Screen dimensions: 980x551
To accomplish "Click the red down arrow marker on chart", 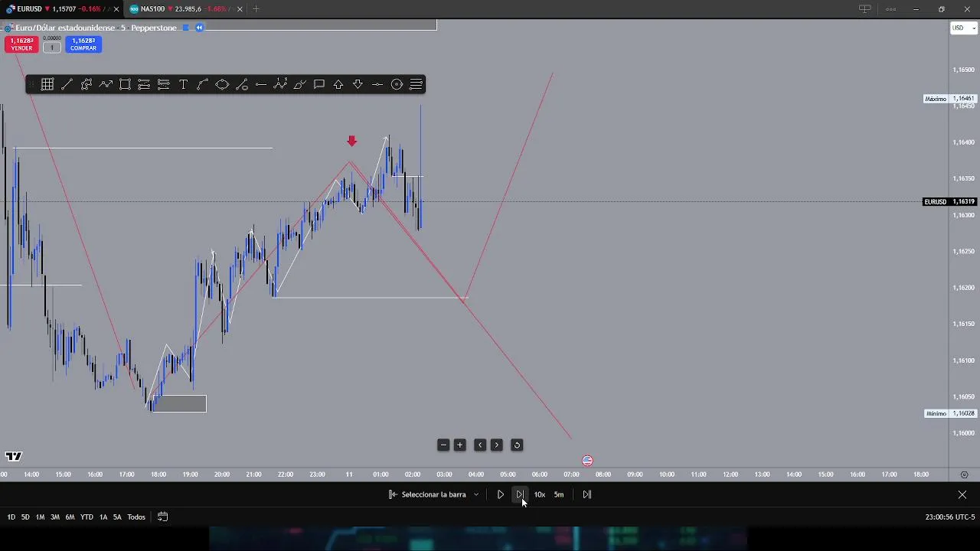I will click(x=351, y=141).
